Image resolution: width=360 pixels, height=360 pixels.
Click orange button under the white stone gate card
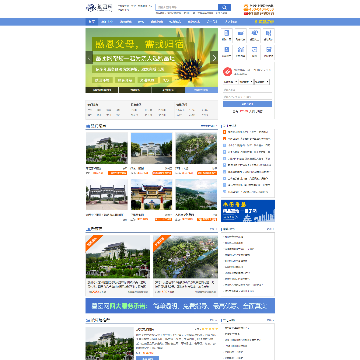(x=162, y=173)
